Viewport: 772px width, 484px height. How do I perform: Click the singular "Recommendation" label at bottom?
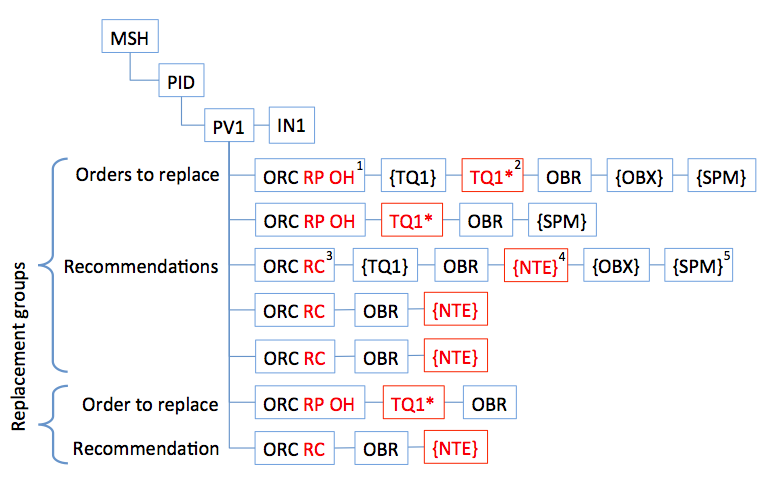(x=147, y=448)
